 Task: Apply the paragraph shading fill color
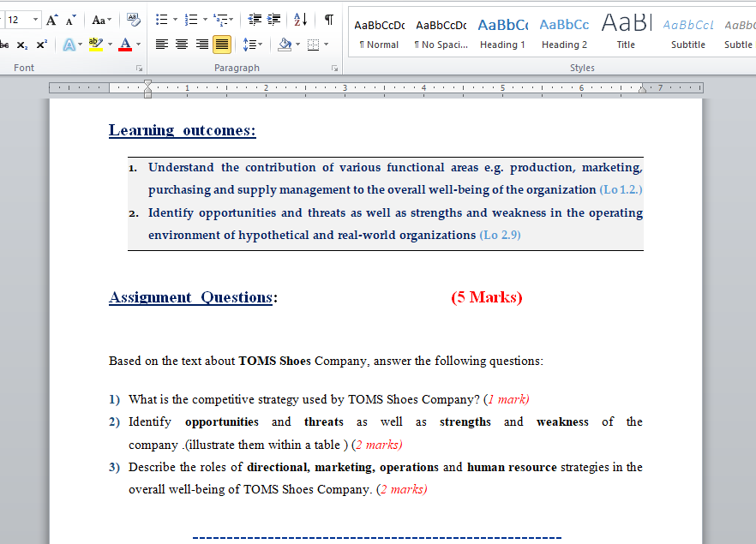[285, 45]
